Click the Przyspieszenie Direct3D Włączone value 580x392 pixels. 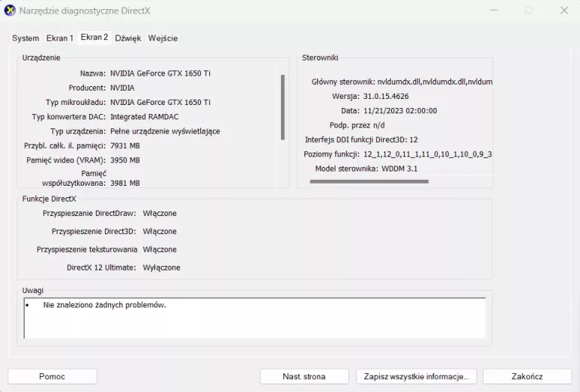click(x=159, y=232)
